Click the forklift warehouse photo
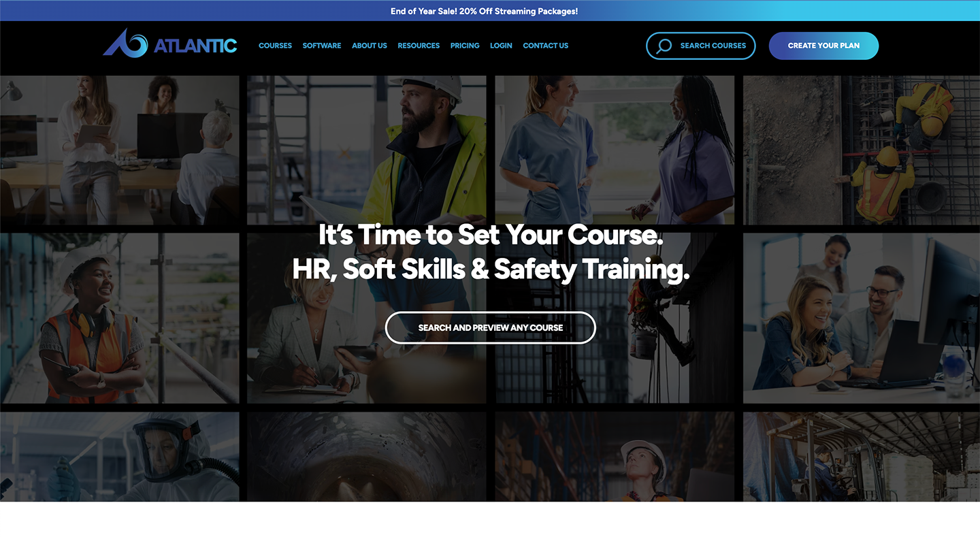 (861, 456)
